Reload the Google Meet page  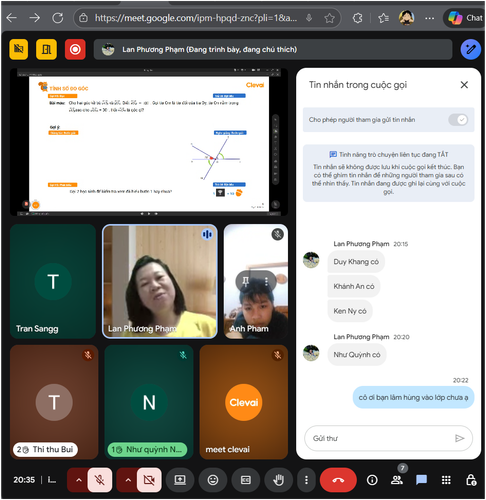point(58,18)
